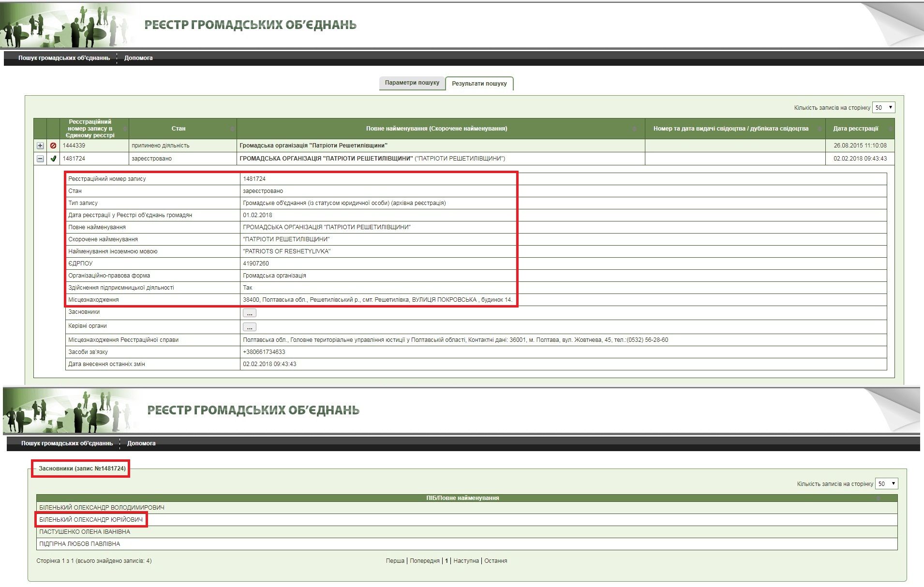
Task: Sort by the Стан column header arrow
Action: [232, 129]
